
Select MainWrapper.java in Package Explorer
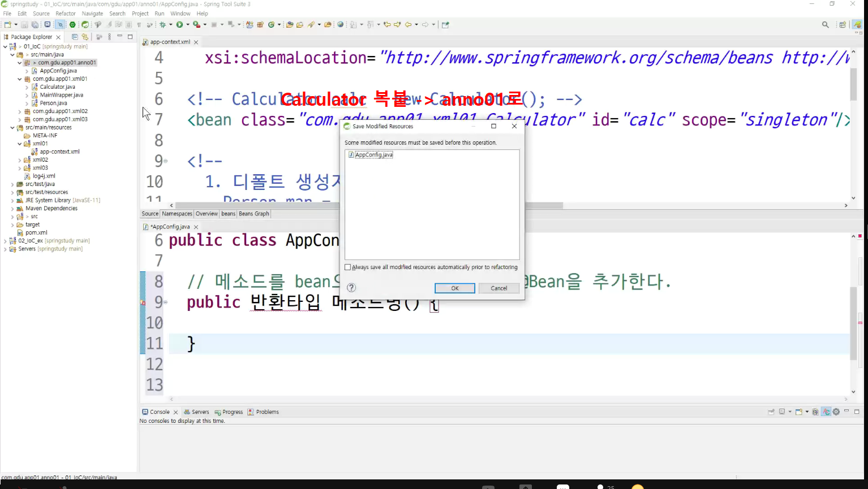(x=62, y=95)
